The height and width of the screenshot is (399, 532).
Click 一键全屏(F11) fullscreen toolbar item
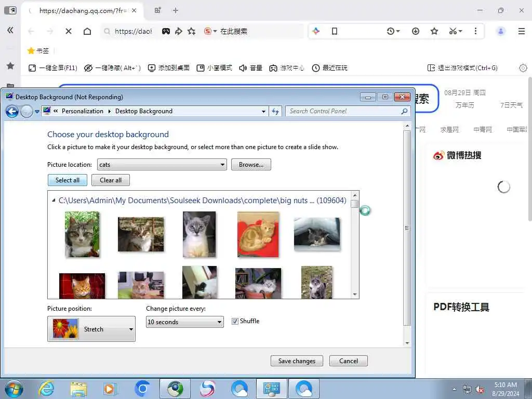(x=53, y=68)
